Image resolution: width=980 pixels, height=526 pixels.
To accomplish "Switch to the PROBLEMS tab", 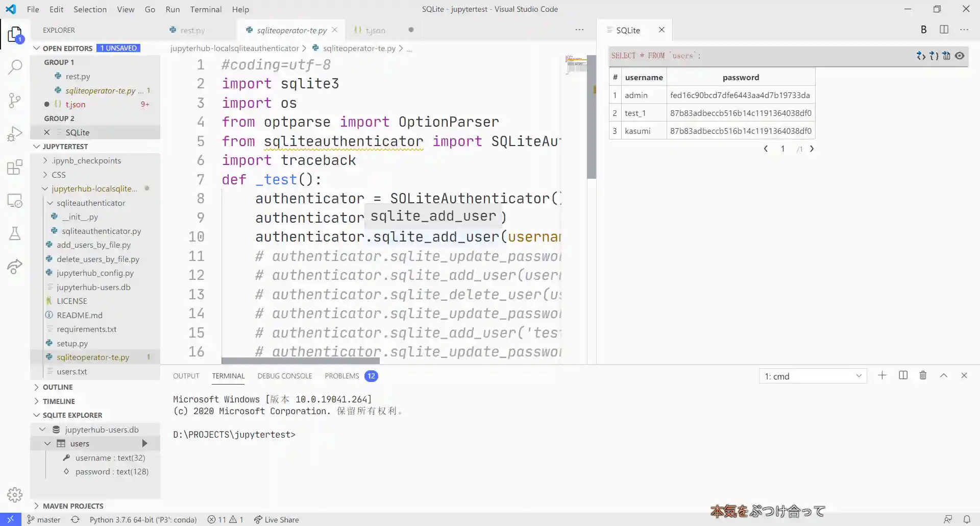I will pos(341,376).
